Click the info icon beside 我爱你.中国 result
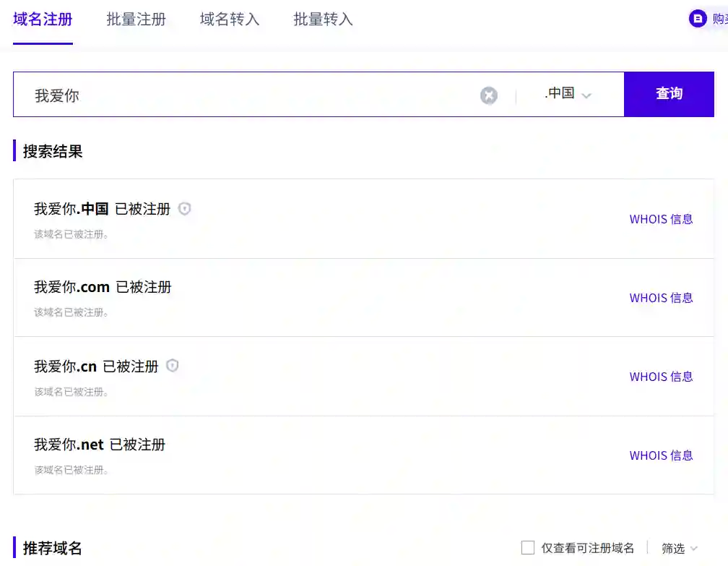 click(184, 208)
